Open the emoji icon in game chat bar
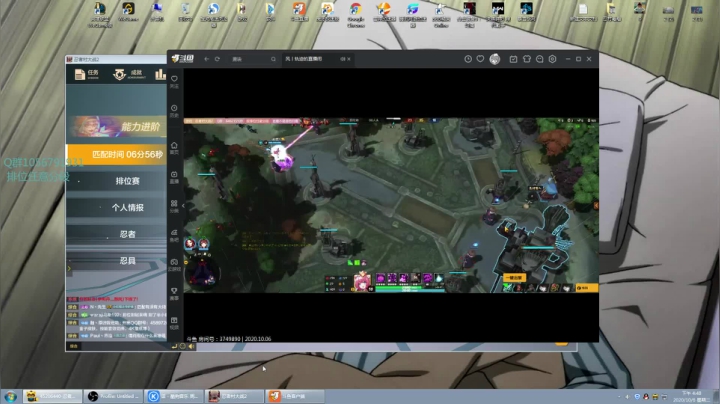This screenshot has height=404, width=720. (x=182, y=346)
